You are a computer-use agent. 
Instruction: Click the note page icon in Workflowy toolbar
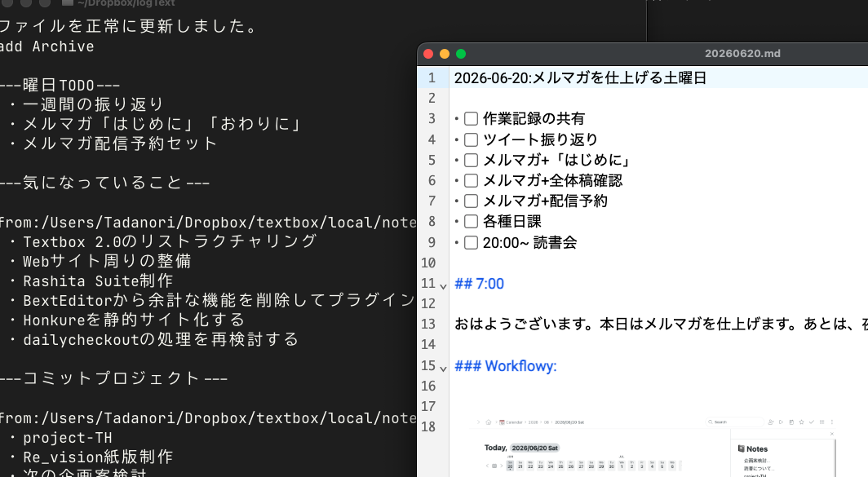[x=791, y=422]
